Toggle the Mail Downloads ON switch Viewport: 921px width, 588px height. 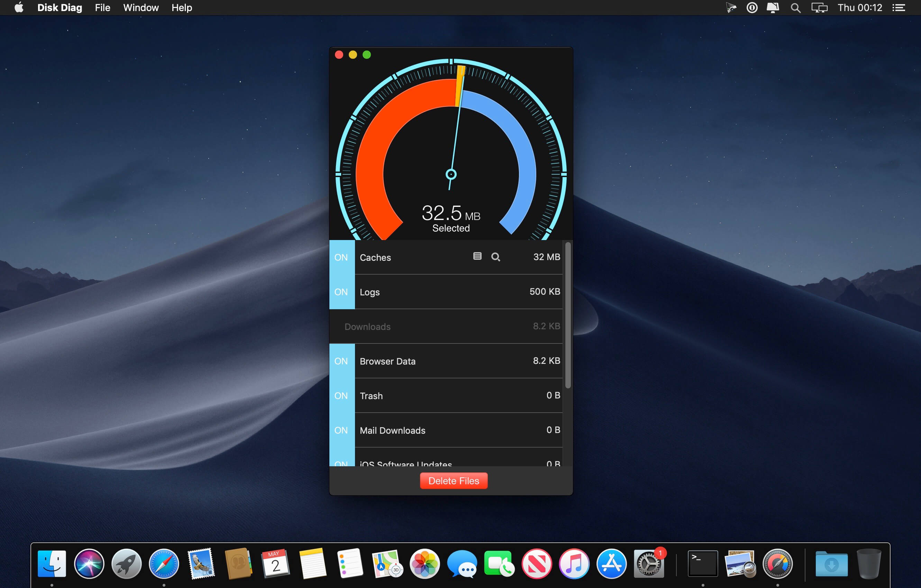[x=341, y=430]
